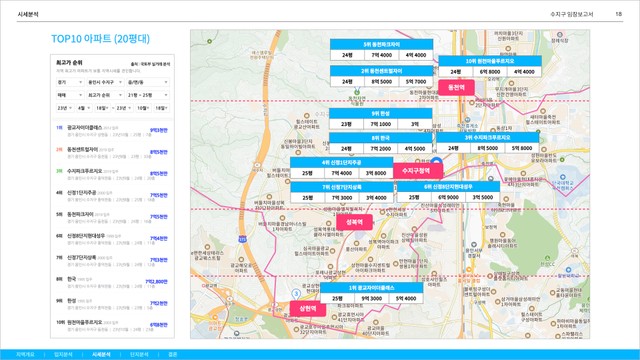The width and height of the screenshot is (640, 360).
Task: Open the 용인시 수지구 district dropdown
Action: (105, 82)
